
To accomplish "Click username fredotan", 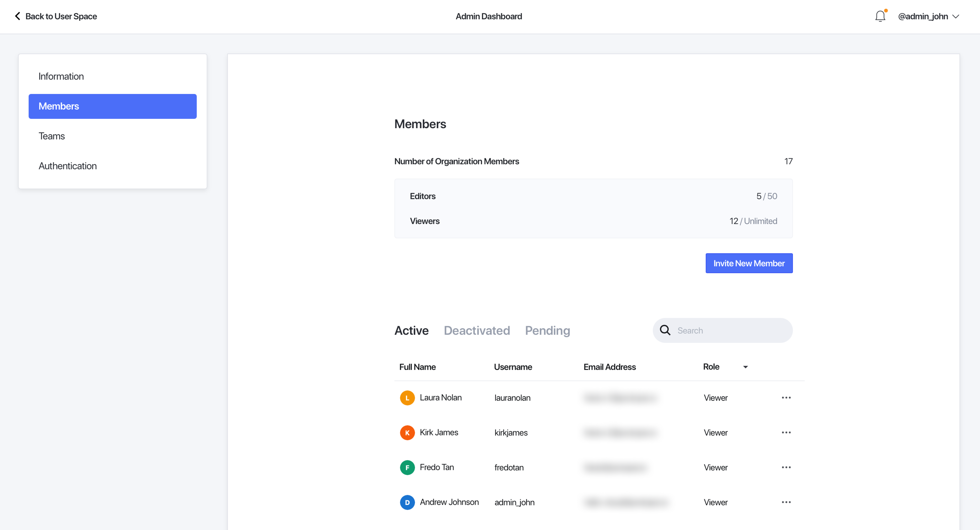I will tap(509, 468).
